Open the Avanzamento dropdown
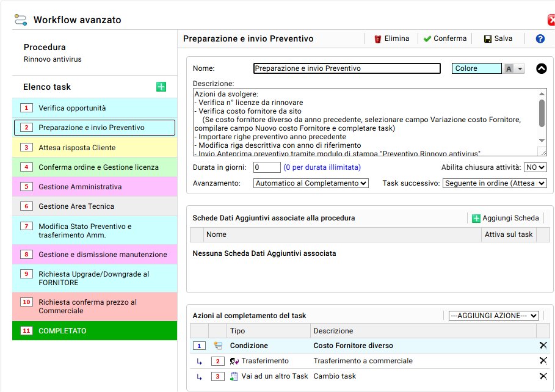555x392 pixels. point(311,183)
